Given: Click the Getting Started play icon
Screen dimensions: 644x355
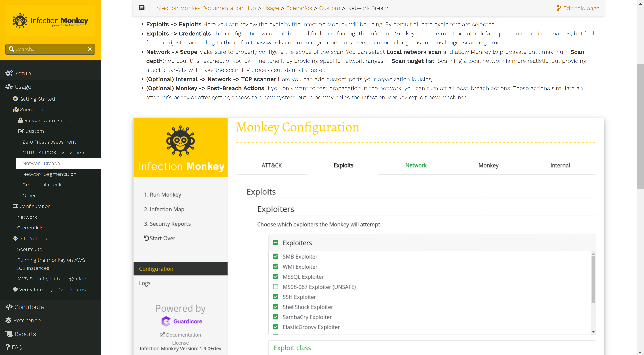Looking at the screenshot, I should (15, 99).
